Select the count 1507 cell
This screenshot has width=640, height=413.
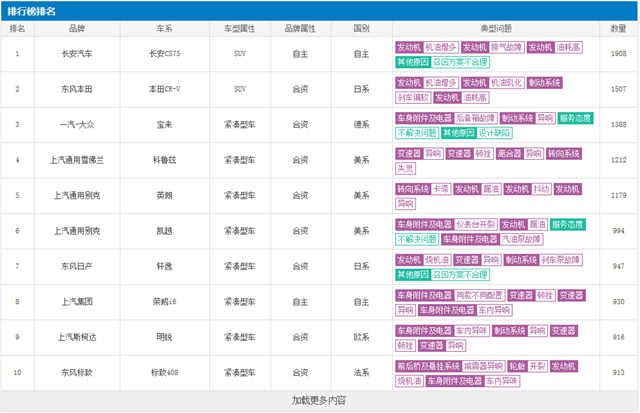click(x=618, y=89)
